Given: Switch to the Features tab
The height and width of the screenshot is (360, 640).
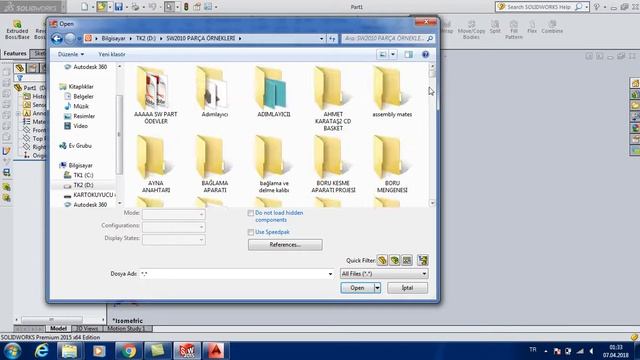Looking at the screenshot, I should (x=15, y=53).
